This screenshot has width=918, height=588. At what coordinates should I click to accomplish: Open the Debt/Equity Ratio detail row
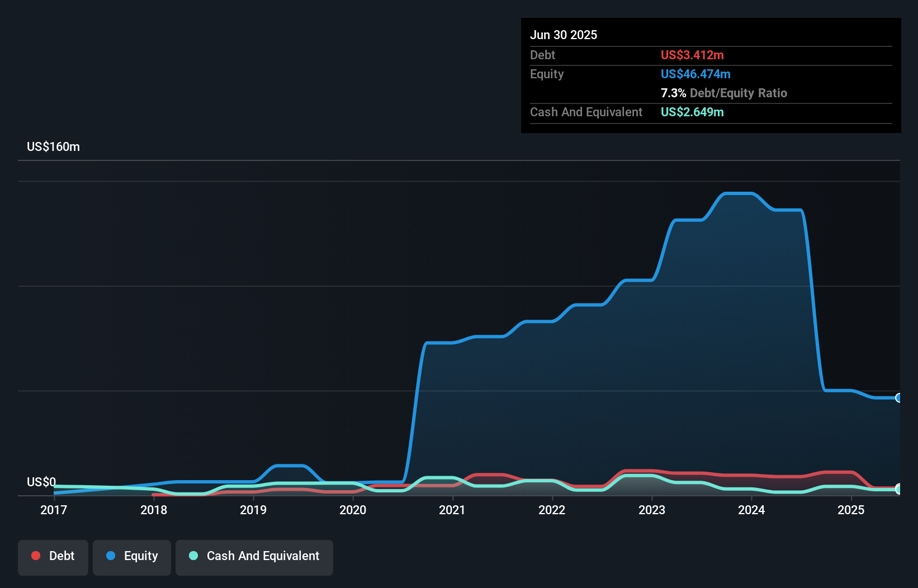point(723,93)
